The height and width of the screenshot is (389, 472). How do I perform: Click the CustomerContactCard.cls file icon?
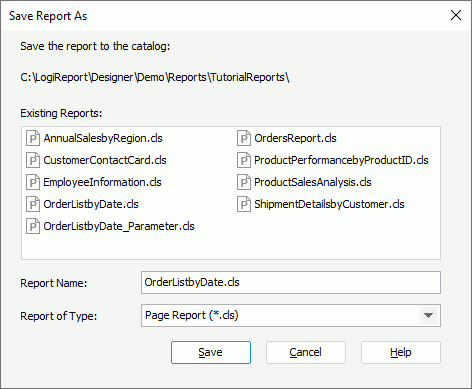tap(33, 160)
